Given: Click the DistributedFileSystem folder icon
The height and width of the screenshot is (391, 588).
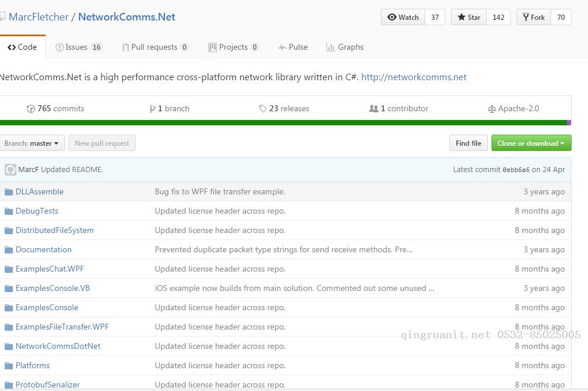Looking at the screenshot, I should [x=9, y=231].
